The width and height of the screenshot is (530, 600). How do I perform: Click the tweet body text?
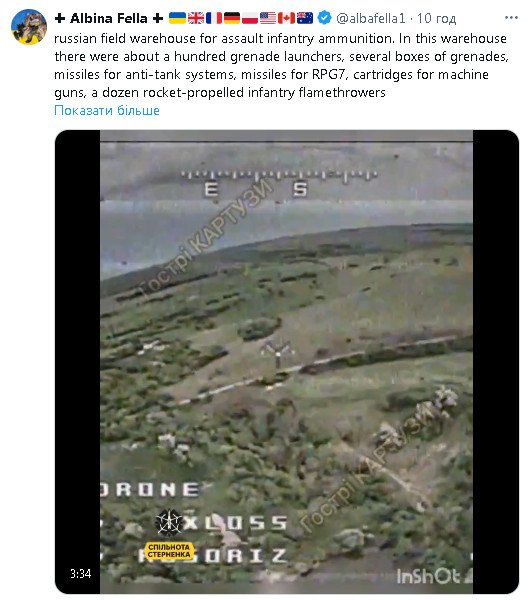click(281, 65)
